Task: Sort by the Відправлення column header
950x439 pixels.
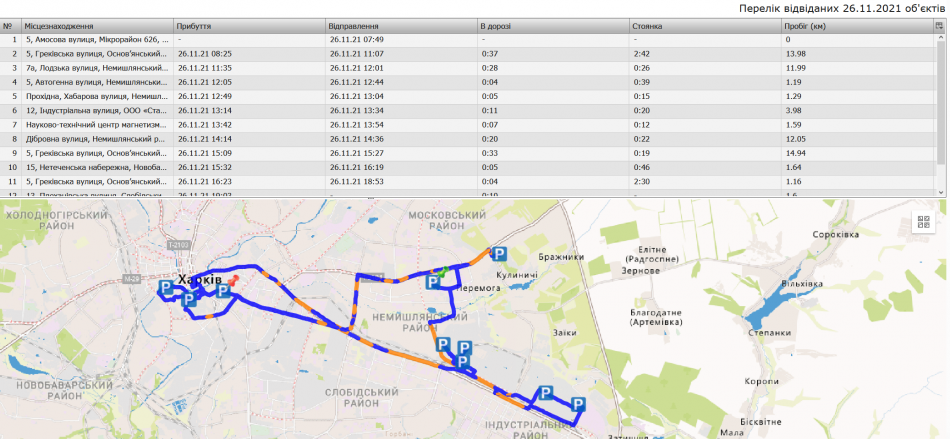Action: coord(400,24)
